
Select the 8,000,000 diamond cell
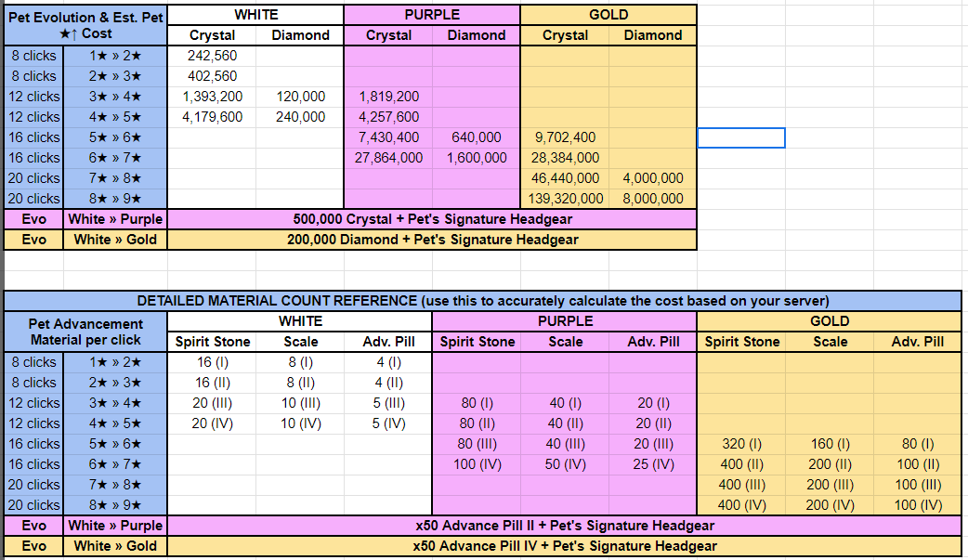point(652,198)
